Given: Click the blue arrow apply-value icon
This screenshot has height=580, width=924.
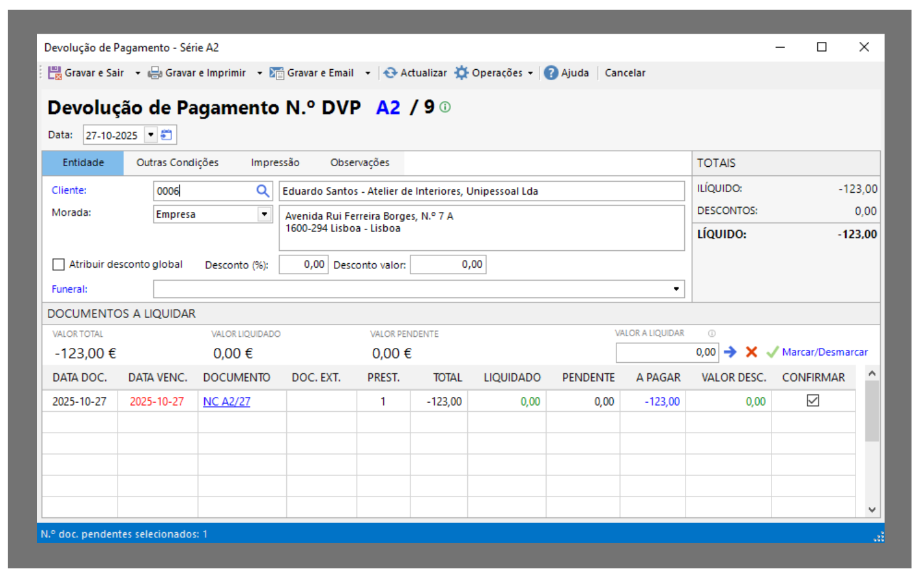Looking at the screenshot, I should [x=730, y=352].
